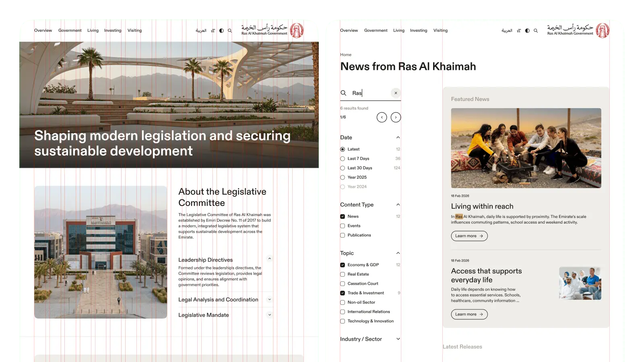Check the Publications checkbox

click(343, 235)
